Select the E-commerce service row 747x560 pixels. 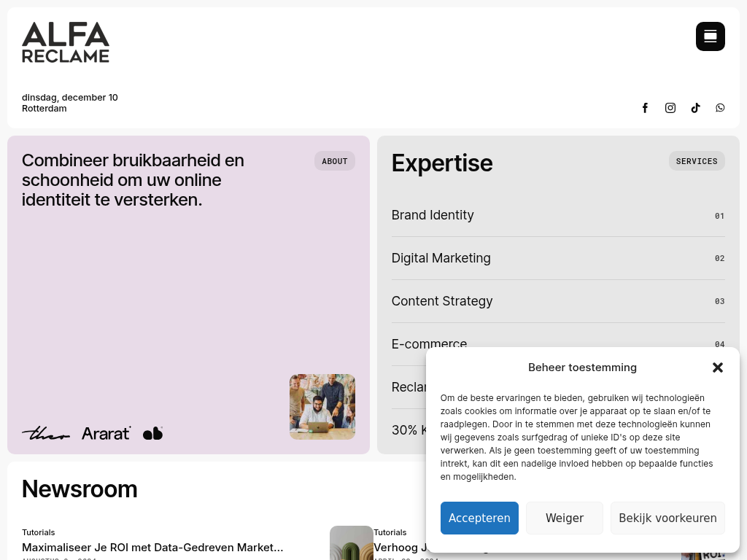pos(558,344)
